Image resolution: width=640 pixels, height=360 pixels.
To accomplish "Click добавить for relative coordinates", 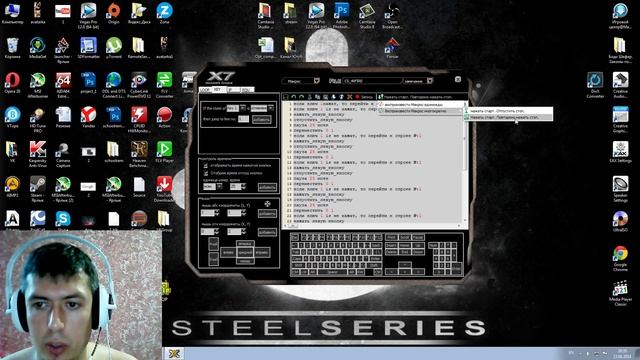I will (267, 232).
